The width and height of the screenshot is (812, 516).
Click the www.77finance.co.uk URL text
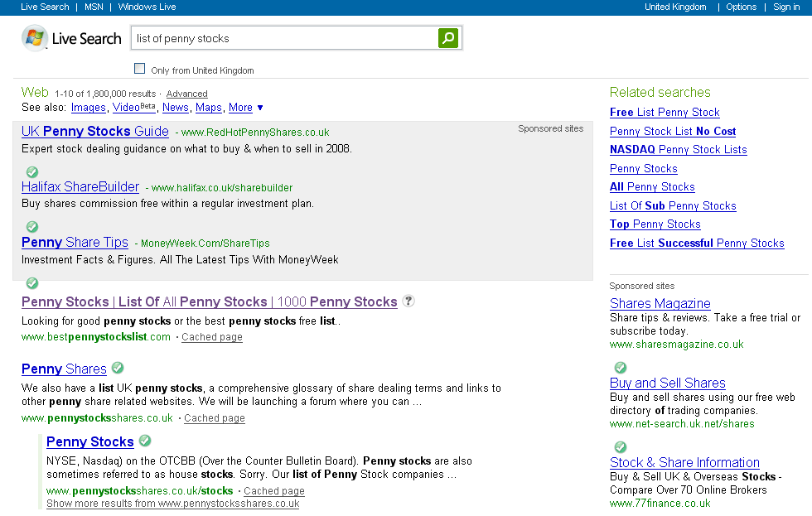point(660,504)
